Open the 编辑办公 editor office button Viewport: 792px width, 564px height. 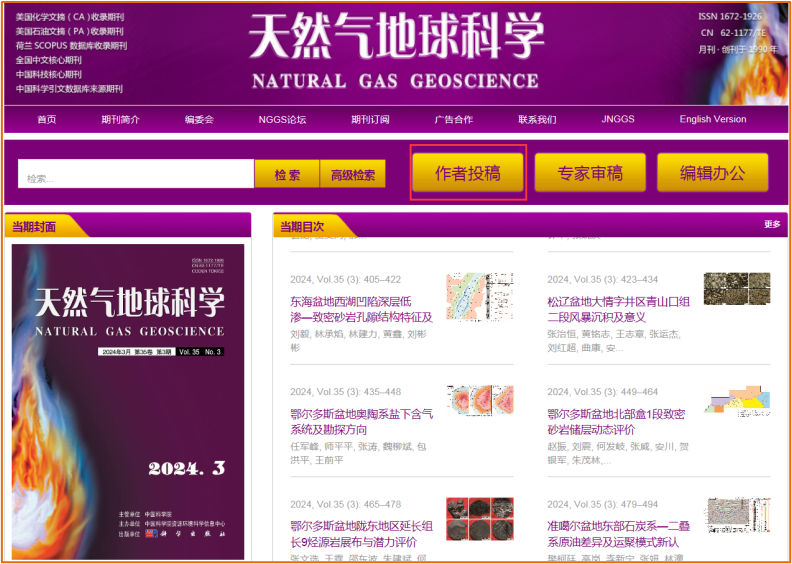712,173
